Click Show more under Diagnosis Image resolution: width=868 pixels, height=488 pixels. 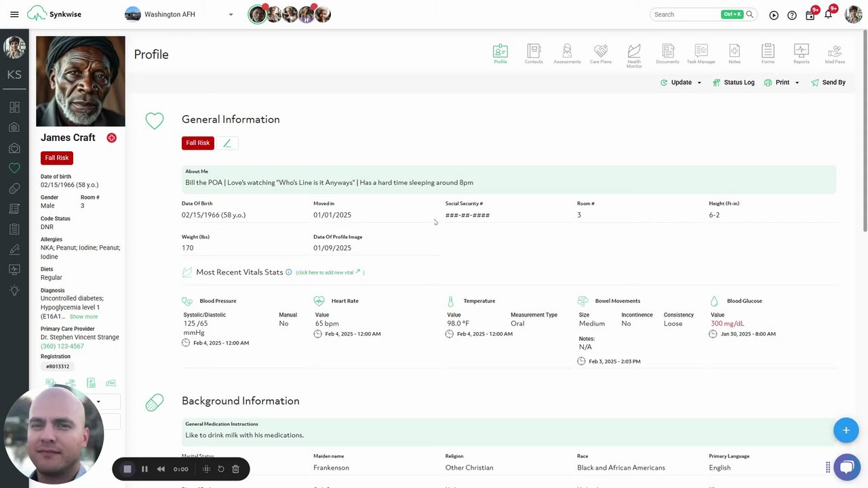pos(83,317)
